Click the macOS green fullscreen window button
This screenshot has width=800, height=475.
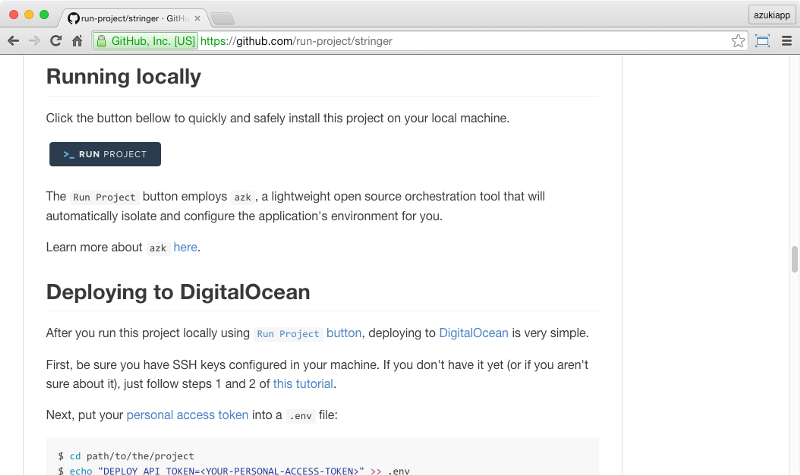(44, 14)
